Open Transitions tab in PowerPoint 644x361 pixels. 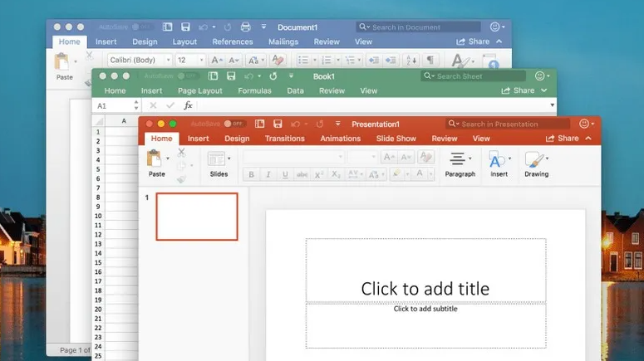tap(285, 139)
